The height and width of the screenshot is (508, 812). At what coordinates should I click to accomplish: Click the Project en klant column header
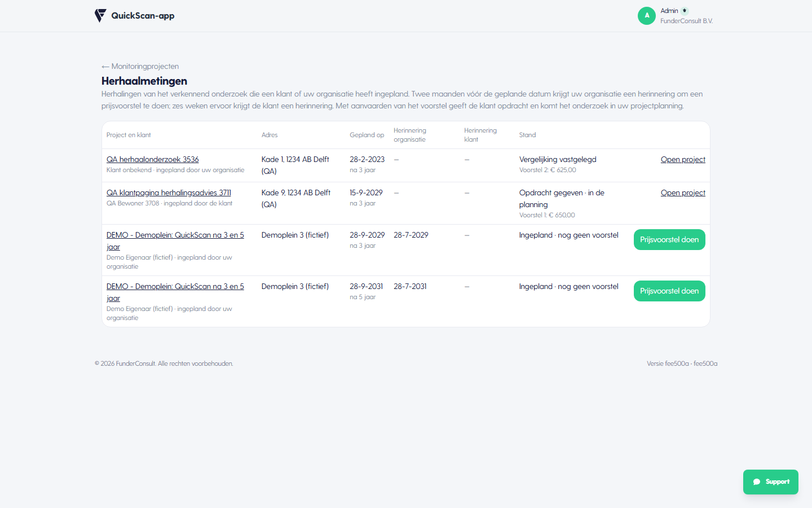click(129, 135)
